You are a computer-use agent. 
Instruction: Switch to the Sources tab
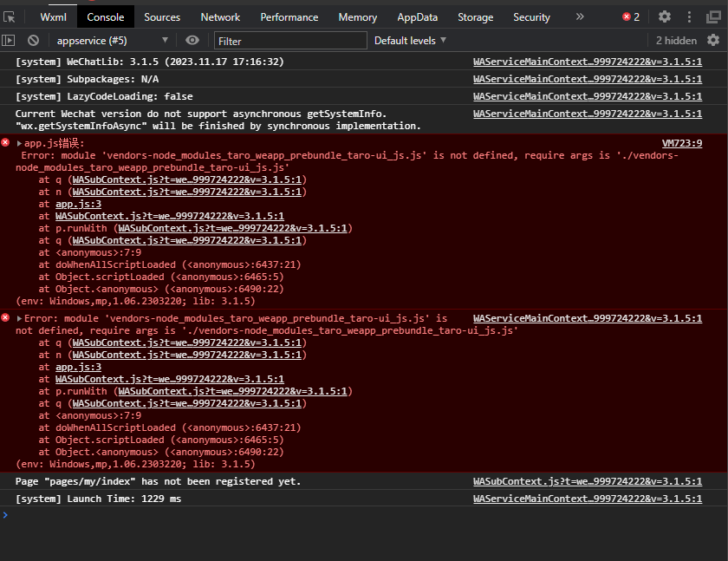[162, 16]
